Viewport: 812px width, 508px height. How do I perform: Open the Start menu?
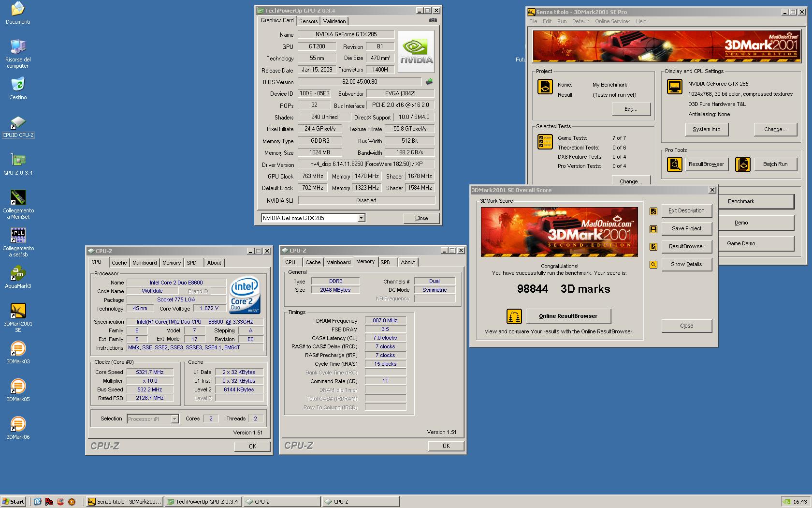click(13, 502)
